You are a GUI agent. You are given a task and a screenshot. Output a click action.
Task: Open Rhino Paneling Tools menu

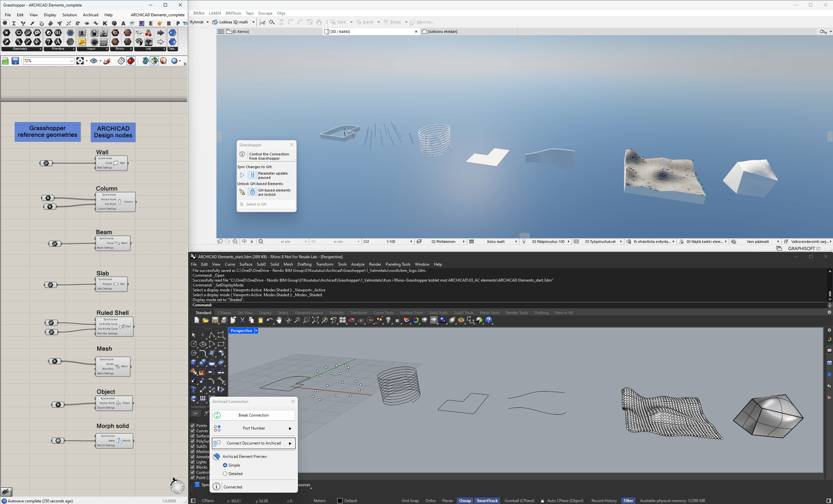click(398, 264)
